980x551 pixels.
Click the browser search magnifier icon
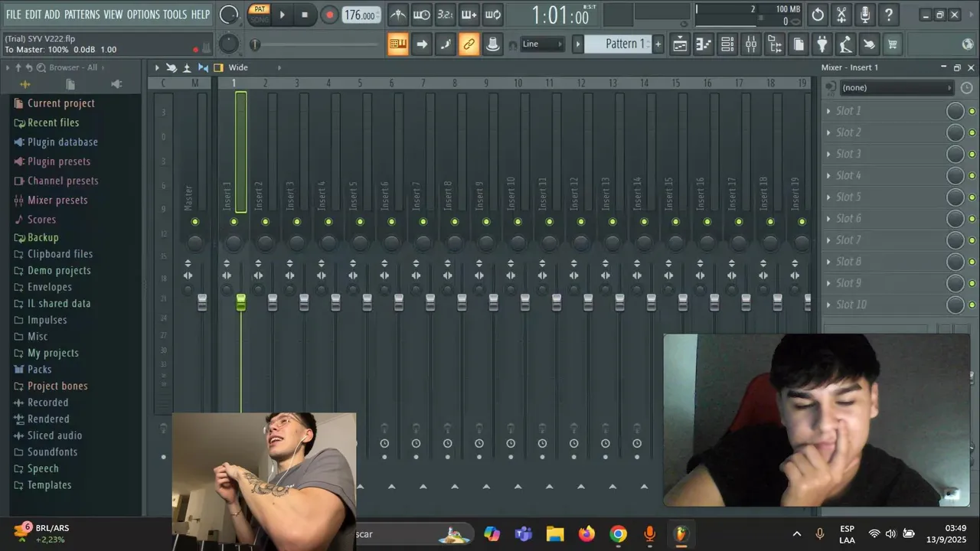click(x=42, y=67)
